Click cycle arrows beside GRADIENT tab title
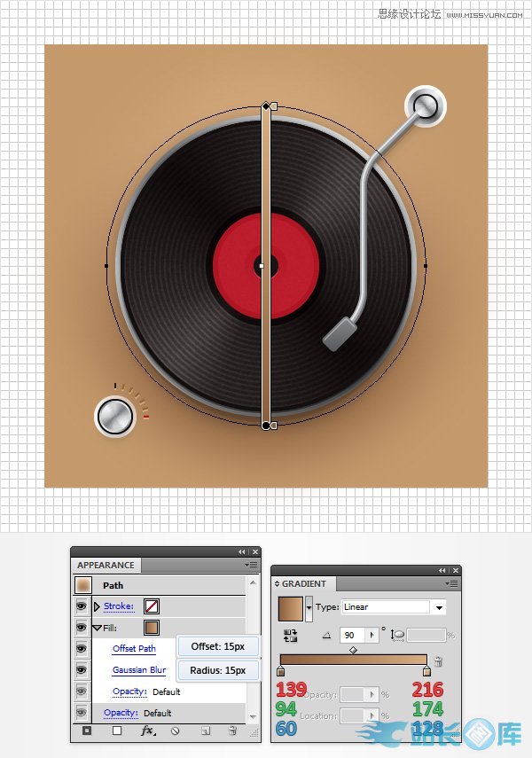 tap(277, 584)
